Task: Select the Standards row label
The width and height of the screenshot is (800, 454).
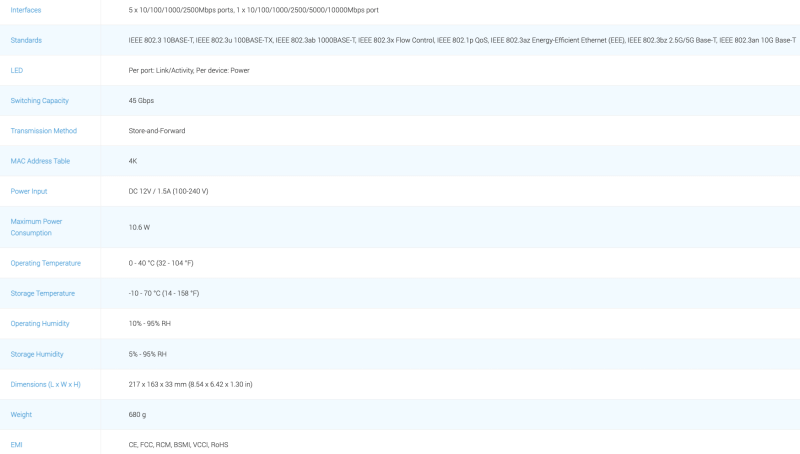Action: [x=26, y=40]
